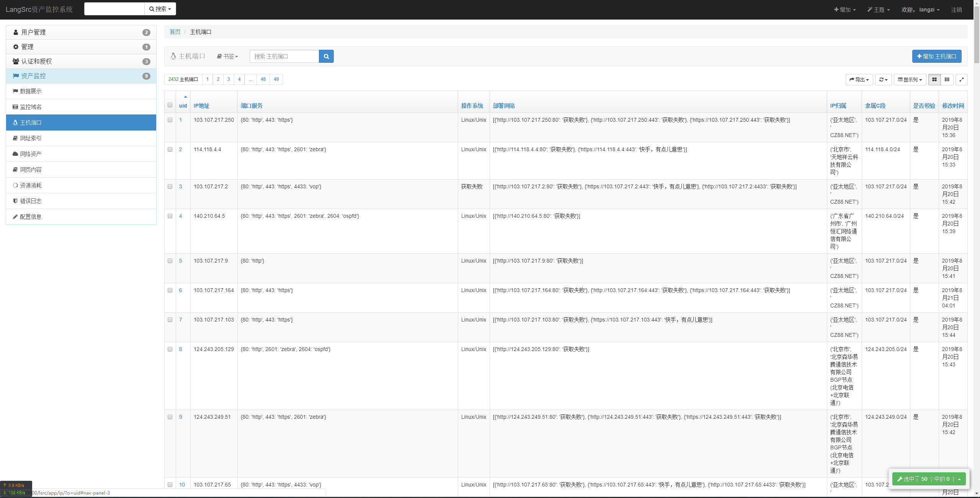
Task: Open the refresh icon dropdown
Action: [883, 80]
